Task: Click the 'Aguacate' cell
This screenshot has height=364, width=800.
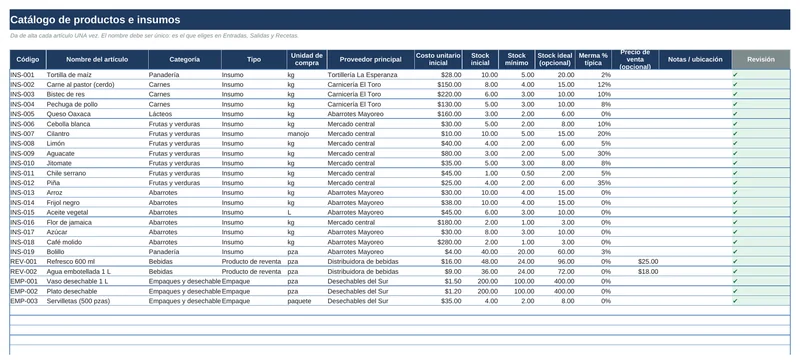Action: (97, 154)
